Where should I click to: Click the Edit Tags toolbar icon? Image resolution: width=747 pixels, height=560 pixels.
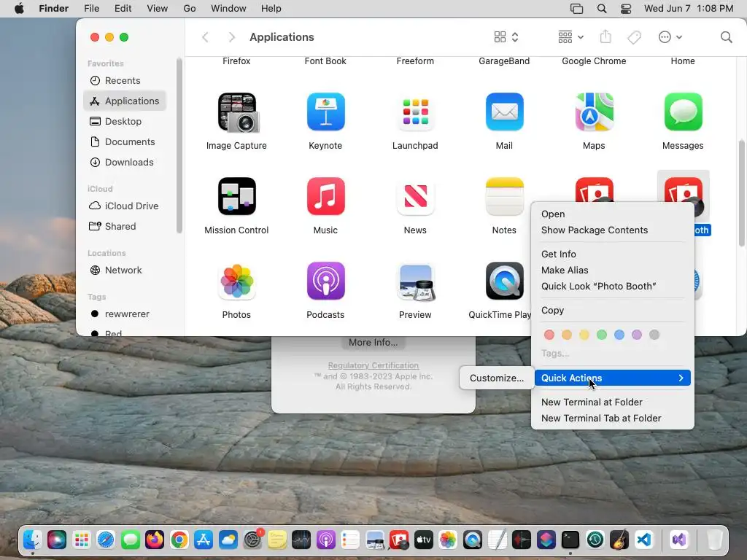point(634,37)
